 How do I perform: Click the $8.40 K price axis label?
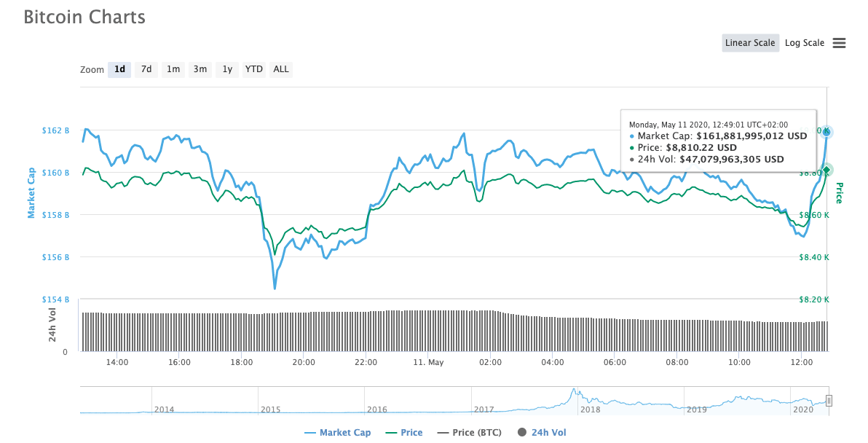[814, 257]
